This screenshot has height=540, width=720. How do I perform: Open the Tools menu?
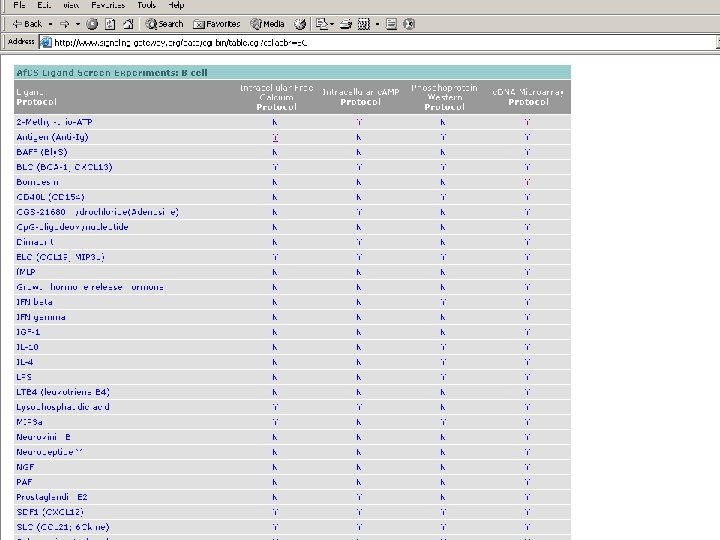pos(147,6)
